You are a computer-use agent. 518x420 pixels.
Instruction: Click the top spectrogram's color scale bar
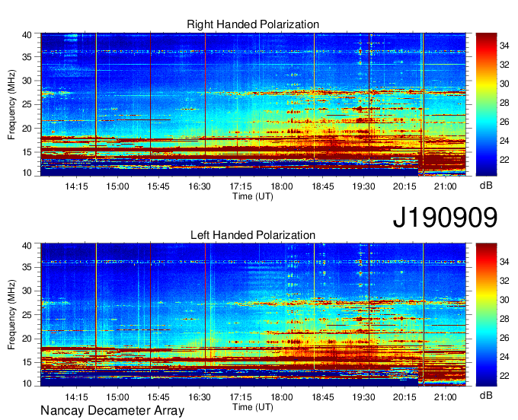[x=486, y=104]
